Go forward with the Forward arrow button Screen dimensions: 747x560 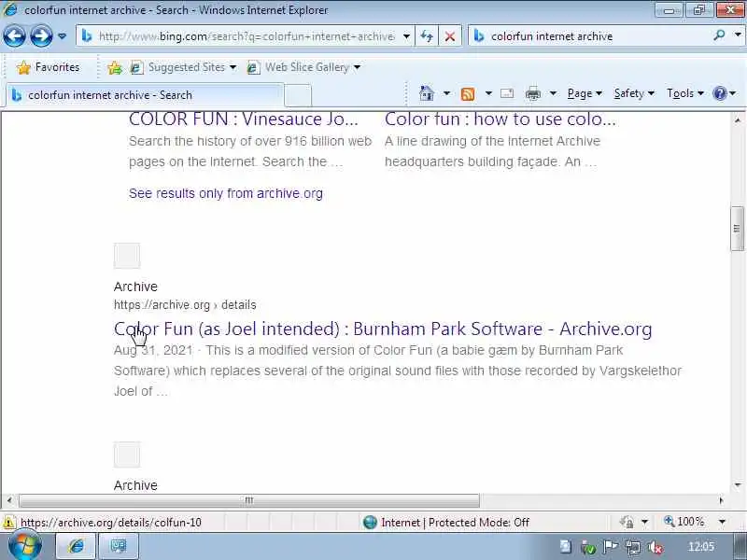[41, 36]
